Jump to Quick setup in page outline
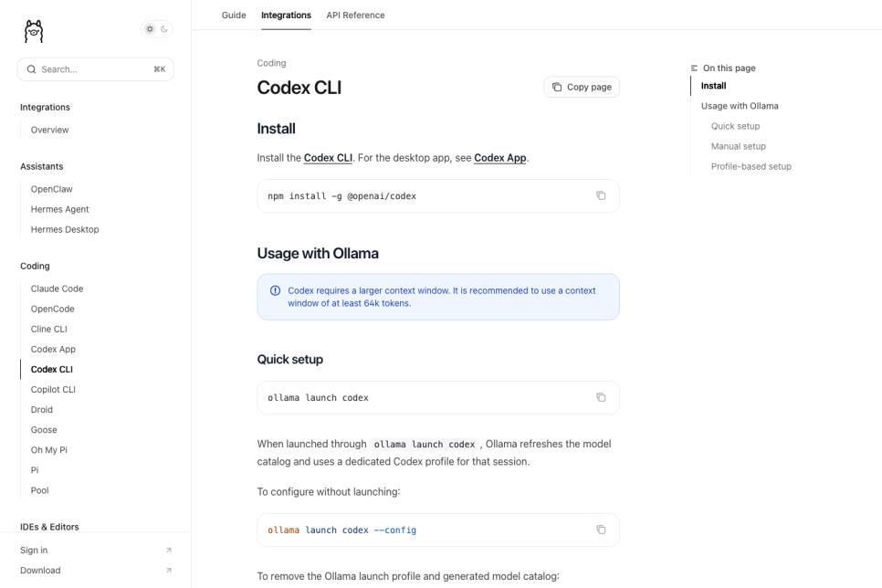Screen dimensions: 882x588 coord(735,126)
